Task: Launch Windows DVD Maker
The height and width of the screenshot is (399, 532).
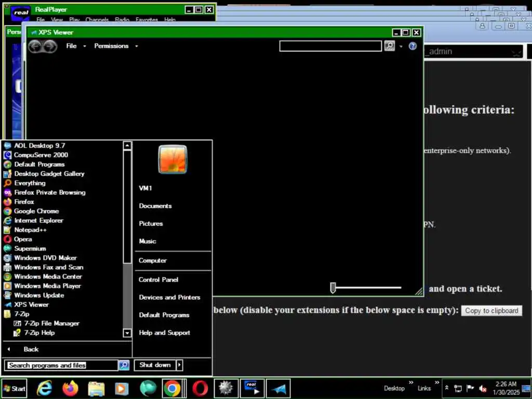Action: click(x=45, y=258)
